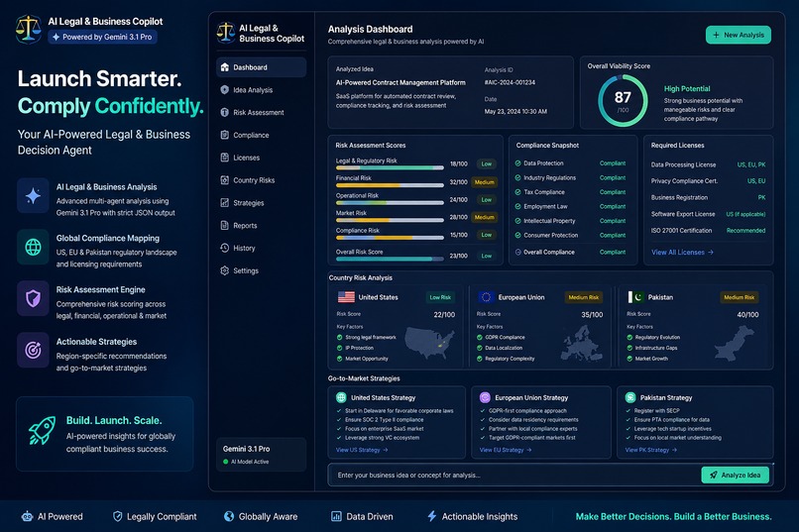Click the target icon for Actionable Strategies
The image size is (799, 532).
click(33, 351)
